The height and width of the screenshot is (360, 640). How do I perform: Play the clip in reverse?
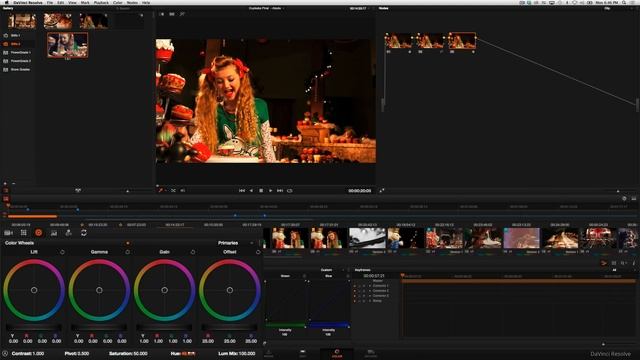pos(251,191)
